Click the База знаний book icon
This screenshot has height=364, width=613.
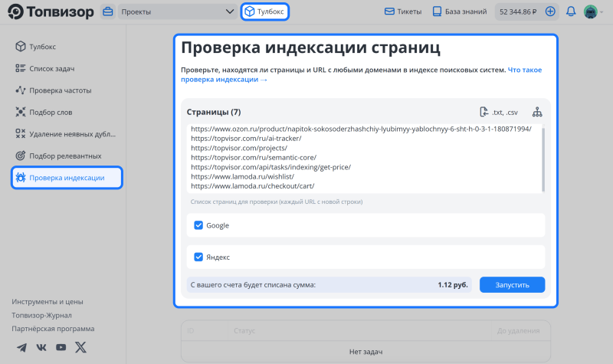pos(437,11)
